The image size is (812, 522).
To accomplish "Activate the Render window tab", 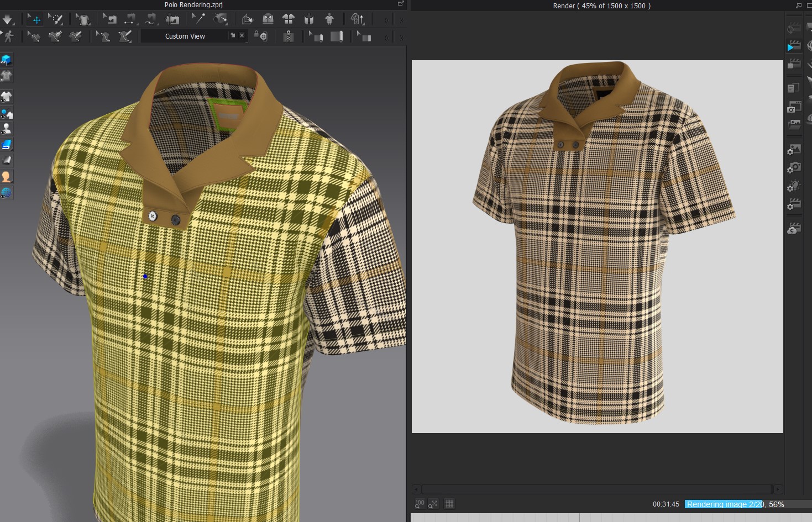I will [601, 6].
